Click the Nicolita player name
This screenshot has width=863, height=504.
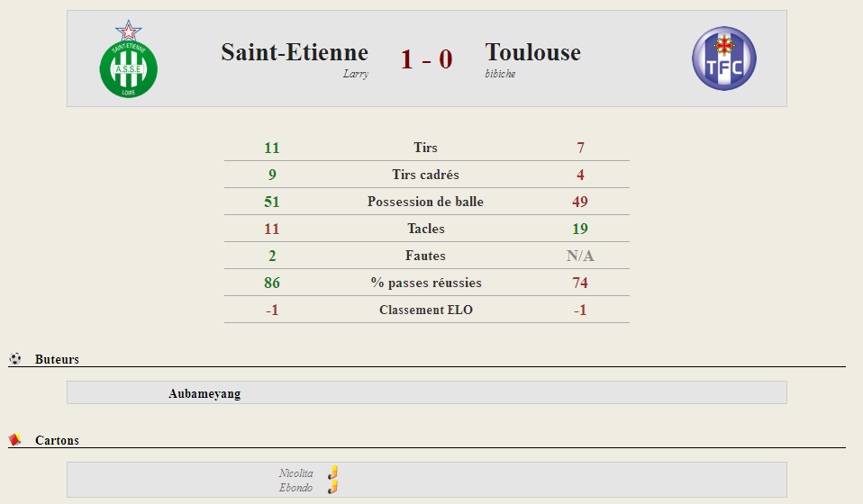click(296, 473)
